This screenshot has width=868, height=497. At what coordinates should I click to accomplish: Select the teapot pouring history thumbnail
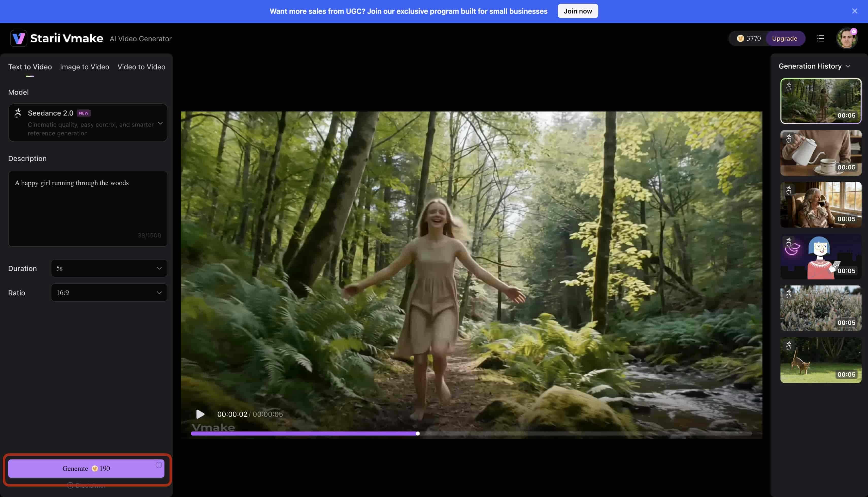point(821,153)
